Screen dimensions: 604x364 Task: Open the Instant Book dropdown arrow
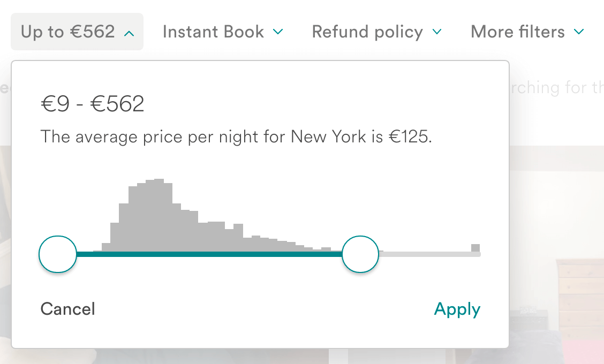pyautogui.click(x=278, y=32)
